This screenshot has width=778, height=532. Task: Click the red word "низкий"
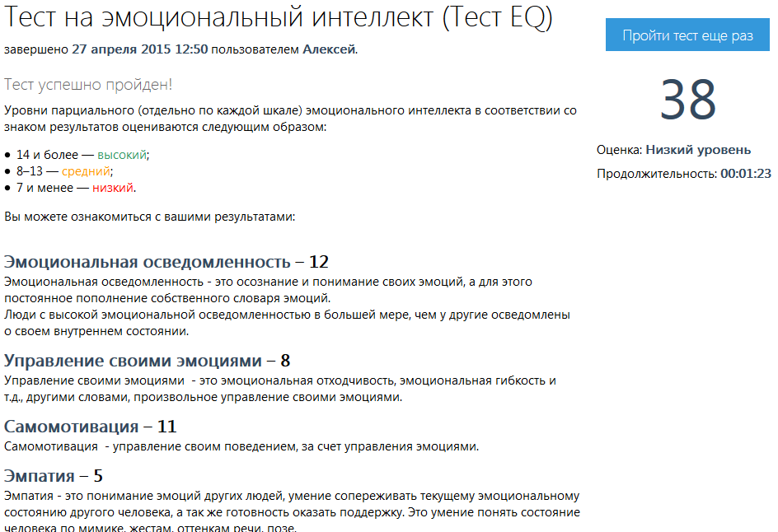(113, 188)
